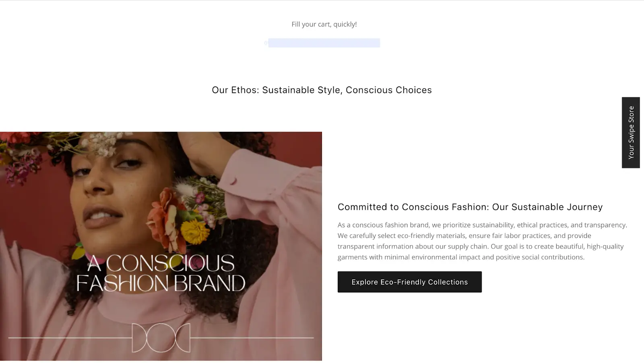Click the horizontal line left of the emblem

(70, 338)
